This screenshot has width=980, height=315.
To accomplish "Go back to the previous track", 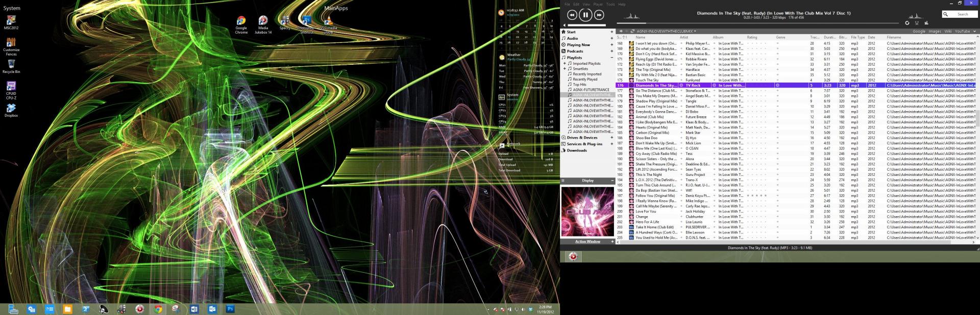I will [572, 15].
